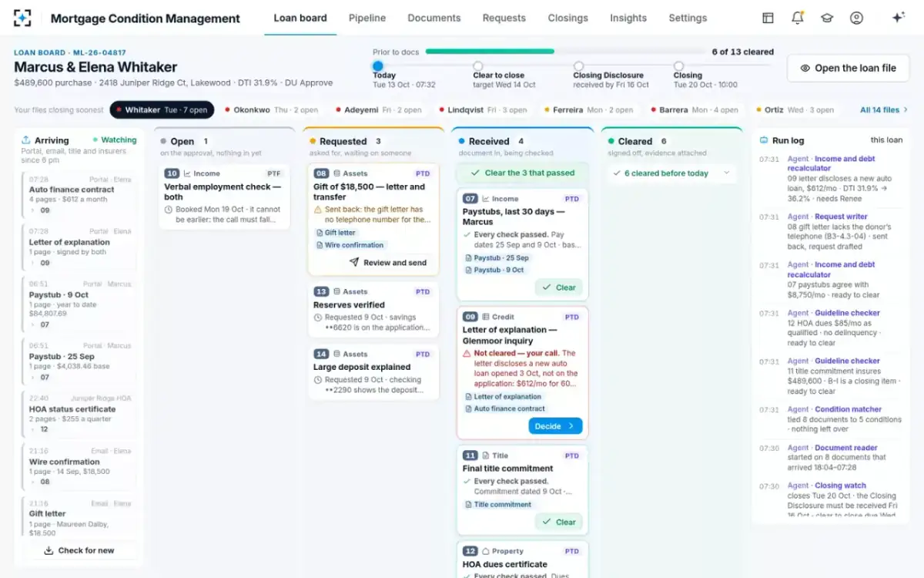The height and width of the screenshot is (578, 924).
Task: Open the All 14 files list
Action: tap(884, 110)
